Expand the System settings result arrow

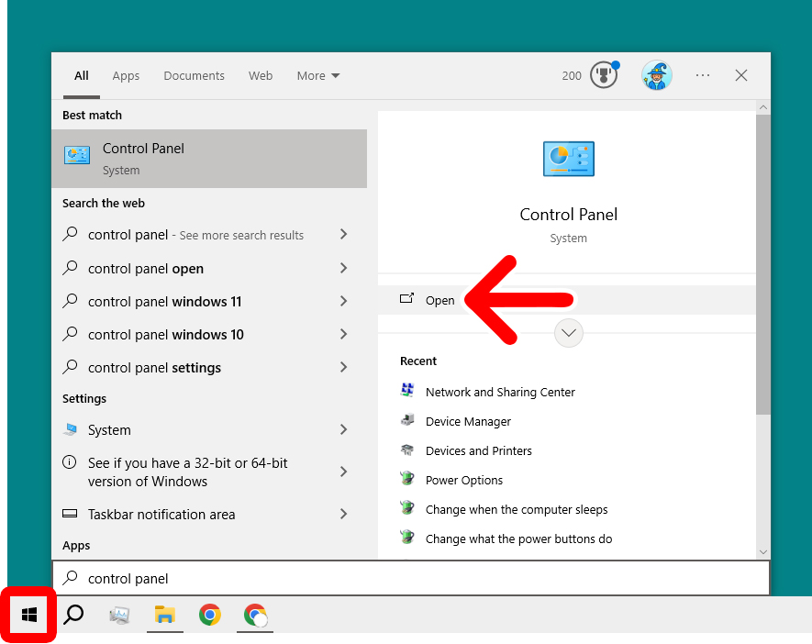[x=343, y=430]
